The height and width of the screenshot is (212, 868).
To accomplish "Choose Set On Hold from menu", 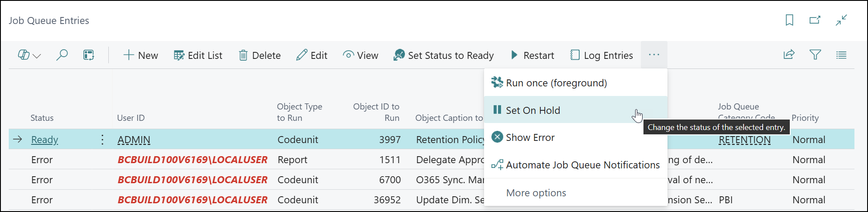I will pyautogui.click(x=576, y=110).
